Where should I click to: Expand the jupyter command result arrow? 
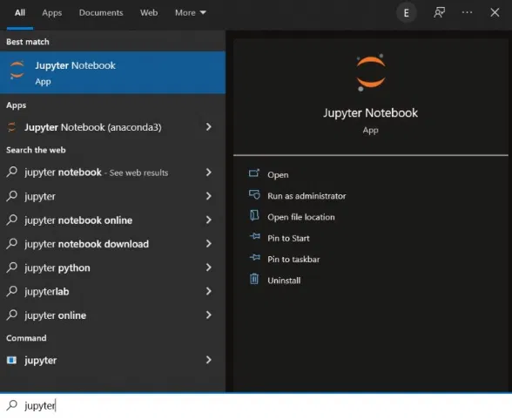coord(209,360)
